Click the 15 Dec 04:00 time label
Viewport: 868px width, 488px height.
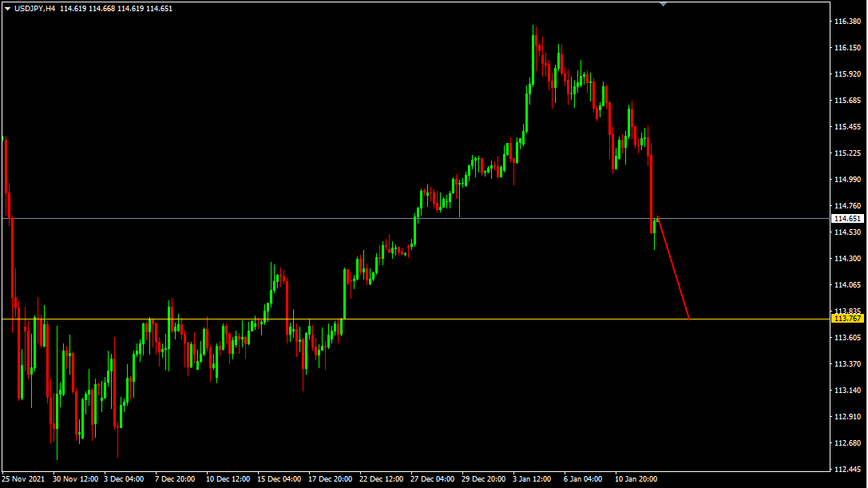tap(279, 479)
